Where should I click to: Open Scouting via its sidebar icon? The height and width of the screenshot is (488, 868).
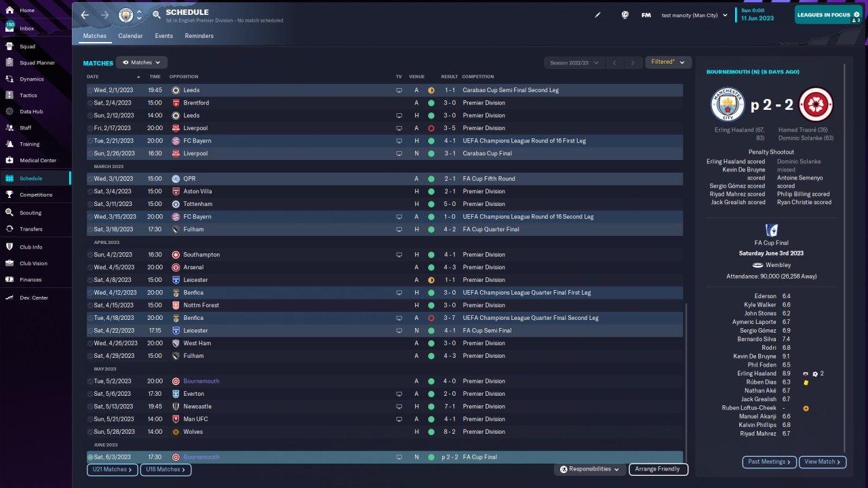[9, 213]
